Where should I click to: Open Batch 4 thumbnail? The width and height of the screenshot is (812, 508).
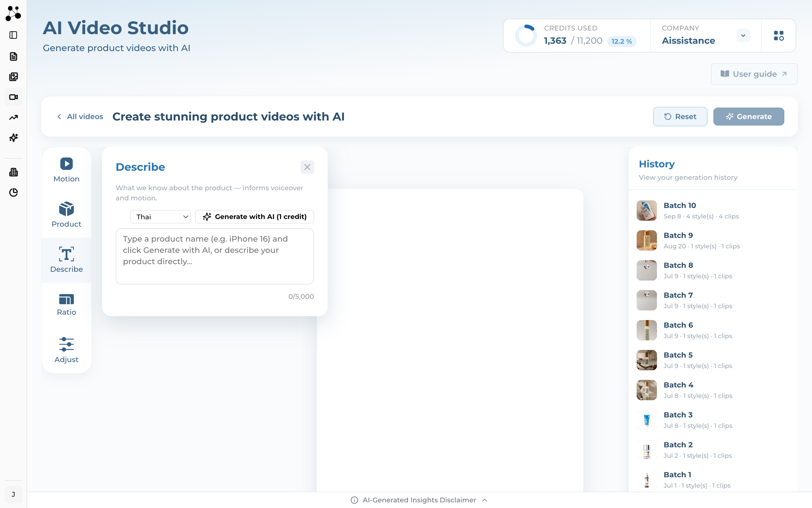tap(646, 390)
